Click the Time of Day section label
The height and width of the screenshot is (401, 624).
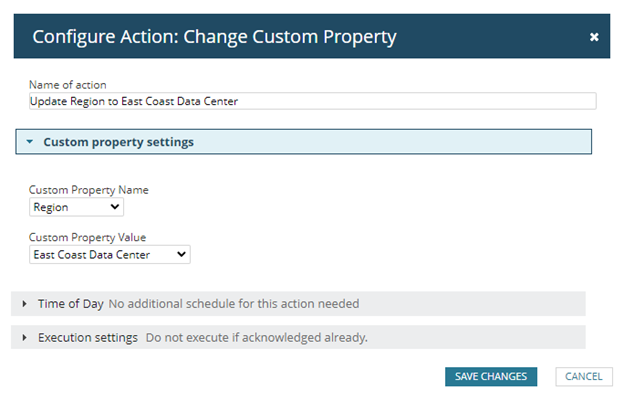click(69, 304)
